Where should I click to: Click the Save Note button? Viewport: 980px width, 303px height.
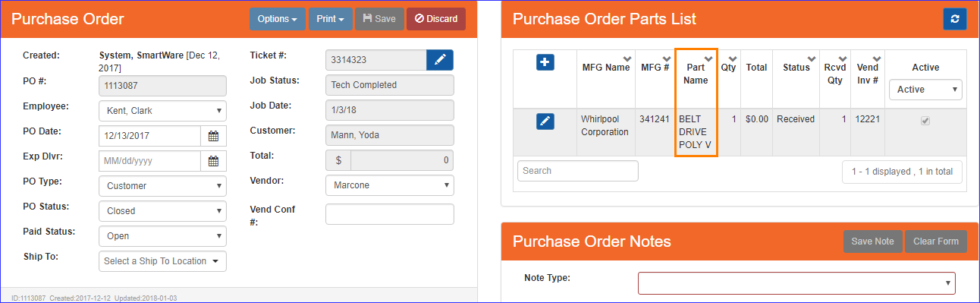[872, 241]
